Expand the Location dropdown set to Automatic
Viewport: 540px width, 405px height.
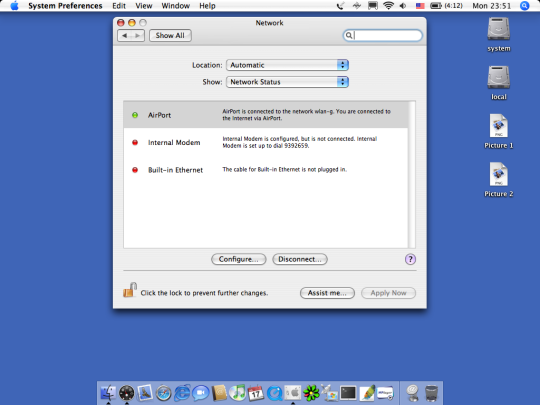click(287, 65)
